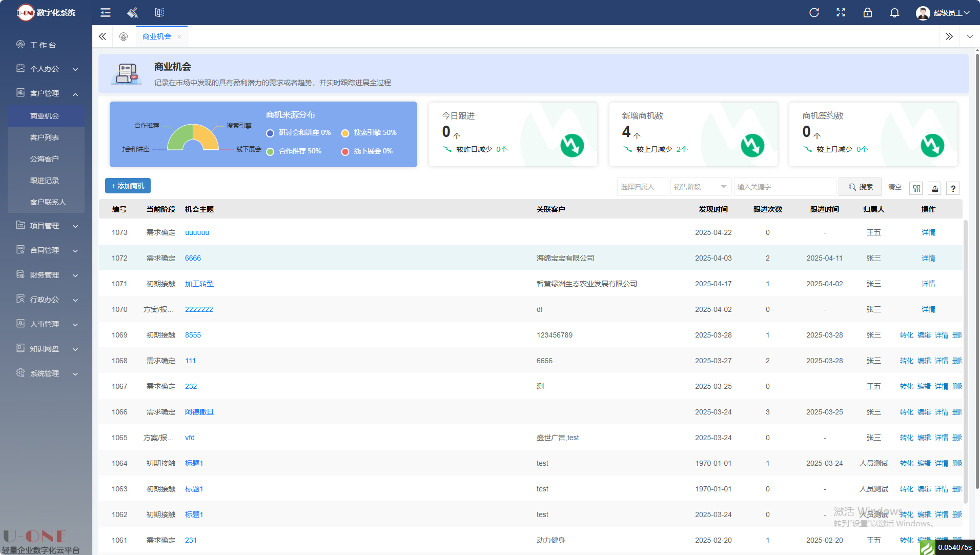Click the user avatar picture
Viewport: 980px width, 555px height.
pos(923,13)
